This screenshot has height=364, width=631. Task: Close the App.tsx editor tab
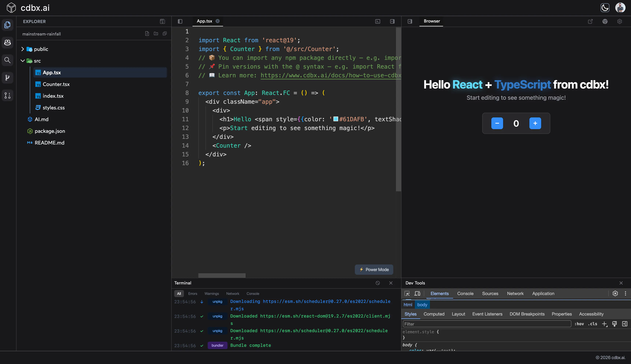click(218, 21)
